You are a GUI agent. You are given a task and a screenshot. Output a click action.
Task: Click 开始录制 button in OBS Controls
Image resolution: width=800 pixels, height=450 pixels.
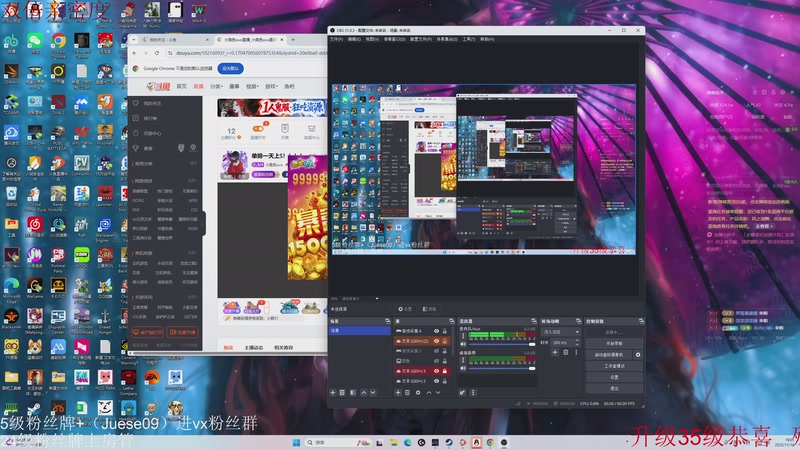point(614,343)
